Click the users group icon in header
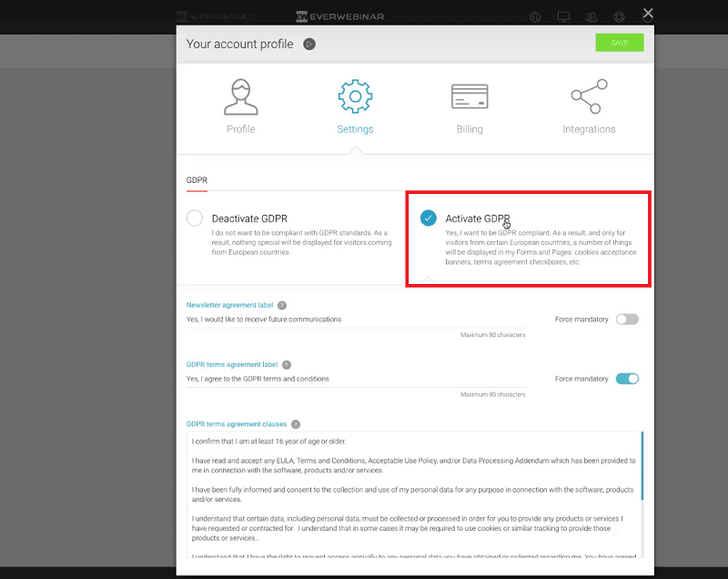This screenshot has width=728, height=579. (x=591, y=17)
